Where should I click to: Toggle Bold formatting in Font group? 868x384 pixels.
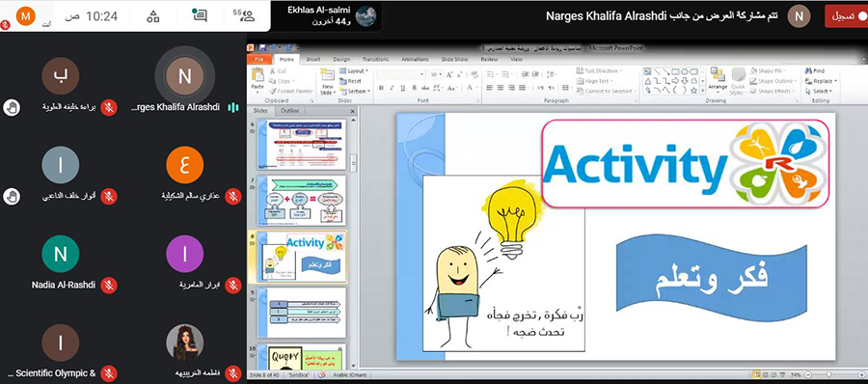pos(381,88)
